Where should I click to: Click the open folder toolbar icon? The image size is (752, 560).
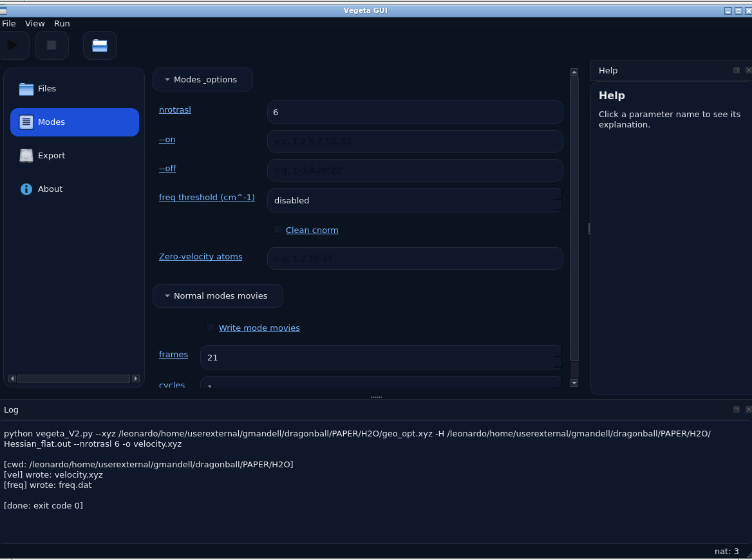(100, 46)
